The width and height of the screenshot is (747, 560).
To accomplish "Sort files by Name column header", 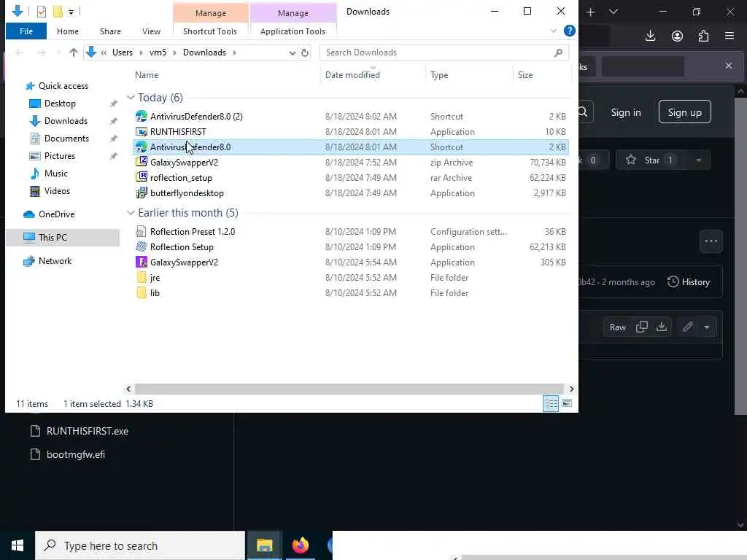I will [146, 75].
